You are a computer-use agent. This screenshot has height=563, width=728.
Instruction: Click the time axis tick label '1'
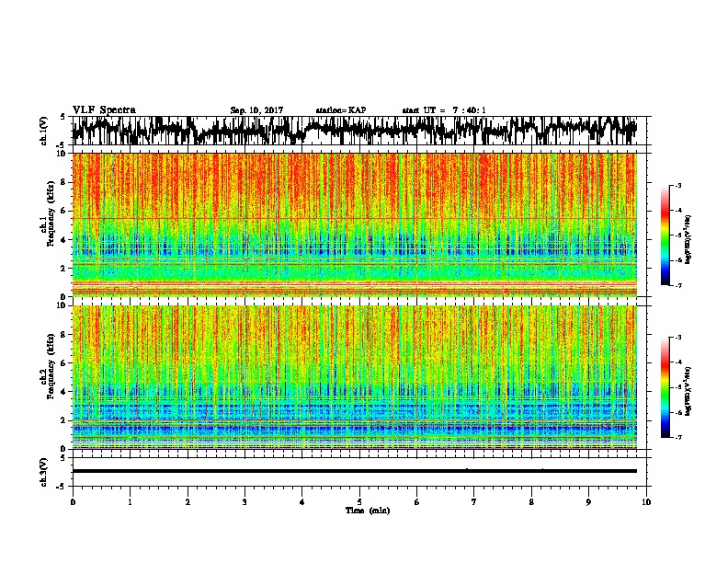pyautogui.click(x=130, y=502)
